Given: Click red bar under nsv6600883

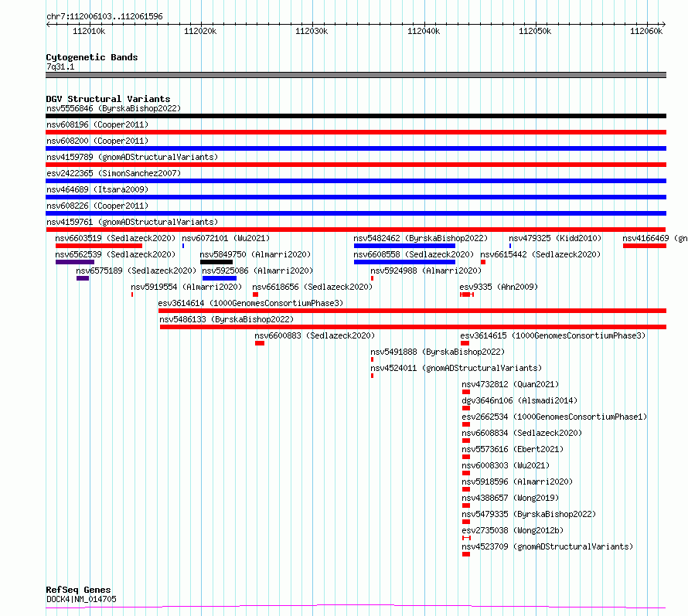Looking at the screenshot, I should [260, 343].
